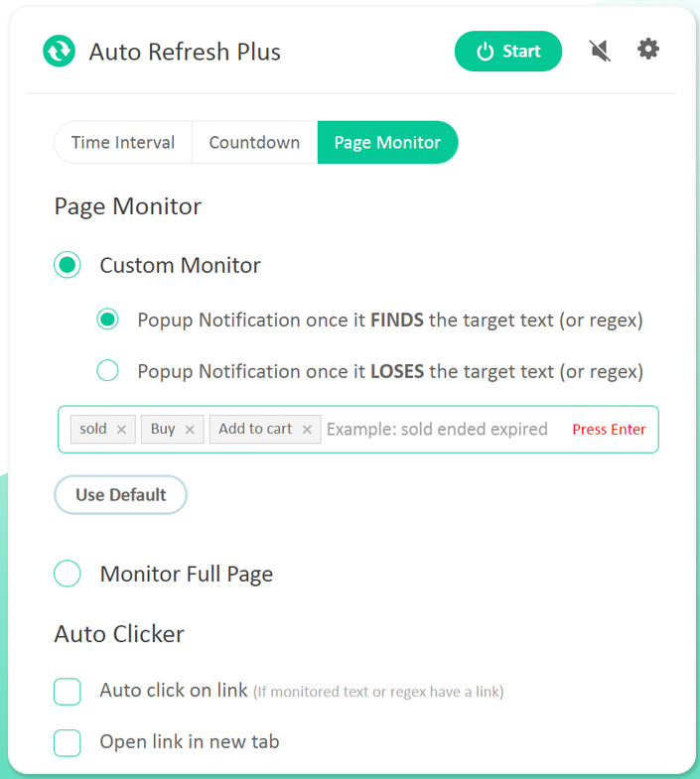Image resolution: width=700 pixels, height=779 pixels.
Task: Toggle the muted sound speaker icon
Action: (600, 51)
